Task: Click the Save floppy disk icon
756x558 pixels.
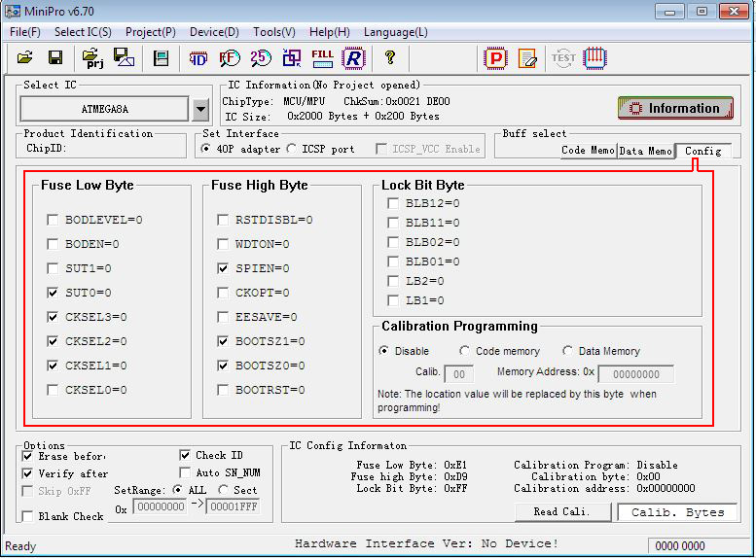Action: pos(55,58)
